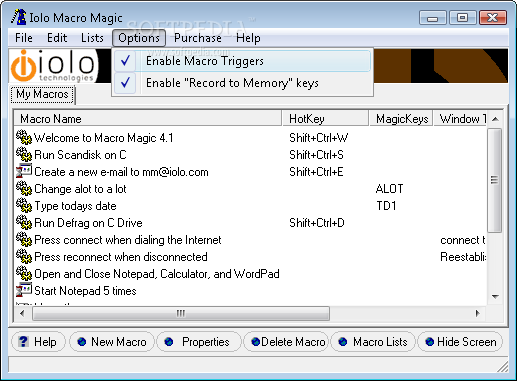Click the Shift+Ctrl+D hotkey cell
This screenshot has width=517, height=381.
tap(317, 223)
